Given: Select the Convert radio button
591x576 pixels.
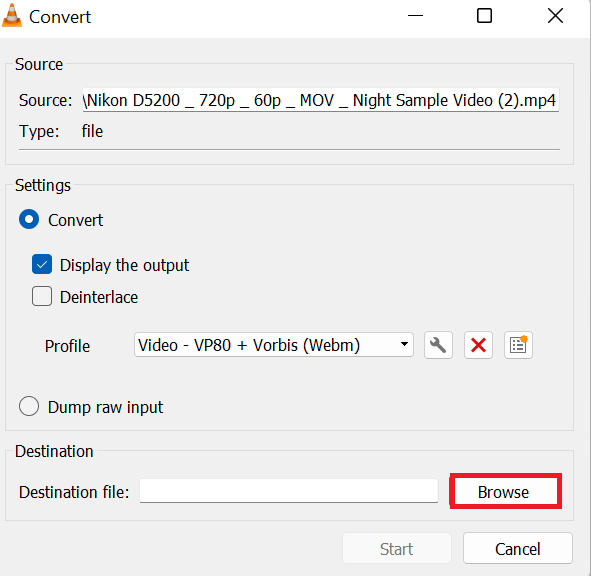Looking at the screenshot, I should (29, 219).
